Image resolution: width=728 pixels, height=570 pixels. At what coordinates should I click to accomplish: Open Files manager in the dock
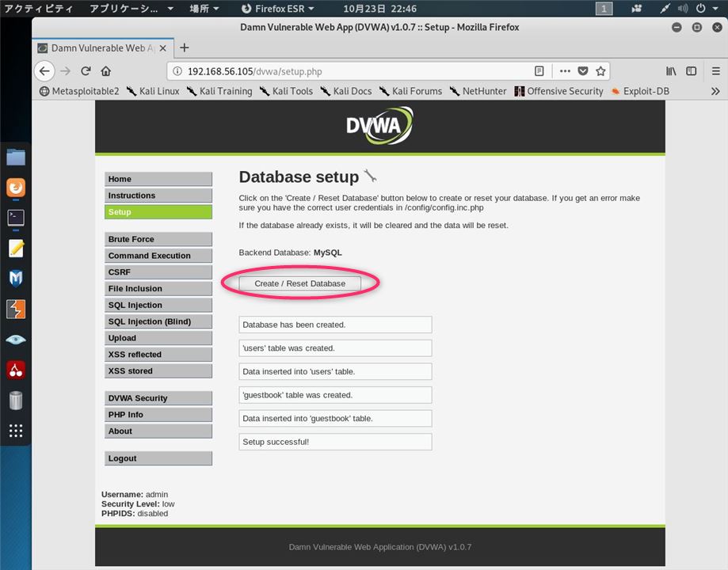point(16,158)
